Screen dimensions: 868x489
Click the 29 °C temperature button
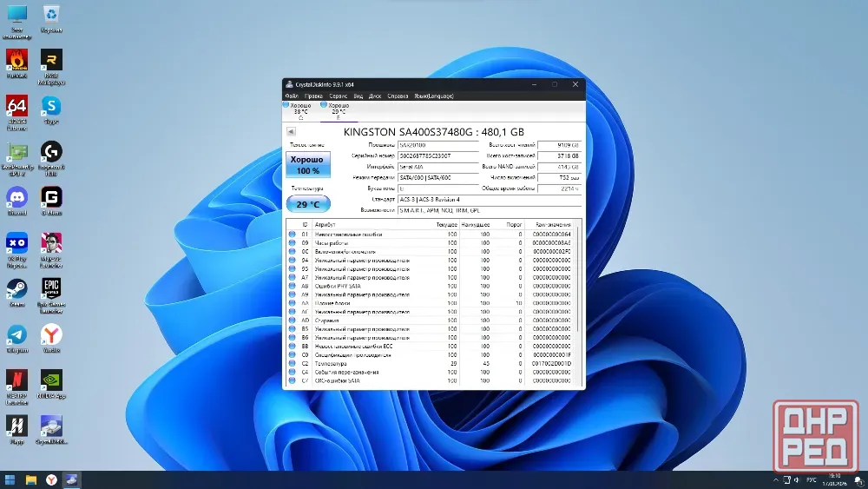coord(308,204)
